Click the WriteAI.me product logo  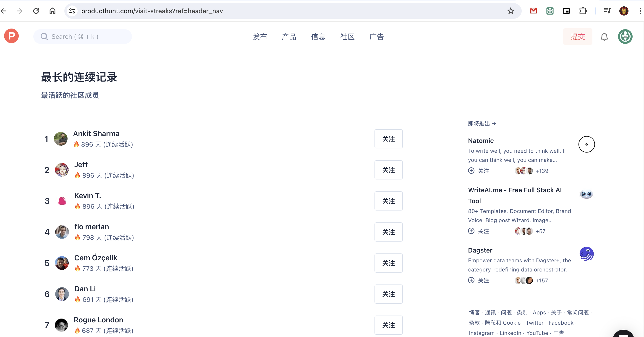(586, 194)
